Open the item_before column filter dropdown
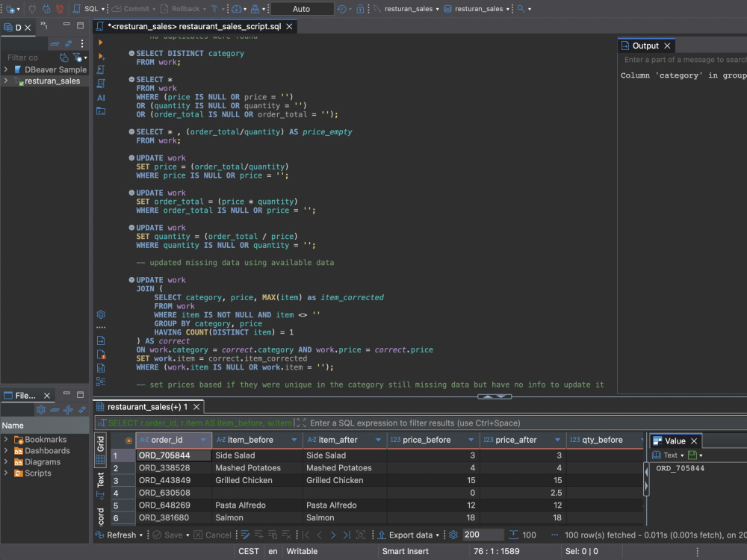The image size is (747, 560). tap(294, 440)
